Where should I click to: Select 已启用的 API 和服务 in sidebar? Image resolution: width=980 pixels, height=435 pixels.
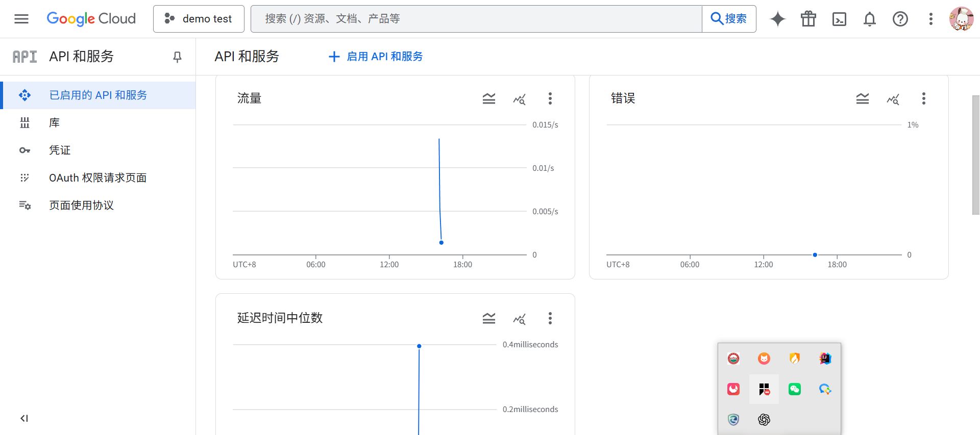pos(98,95)
